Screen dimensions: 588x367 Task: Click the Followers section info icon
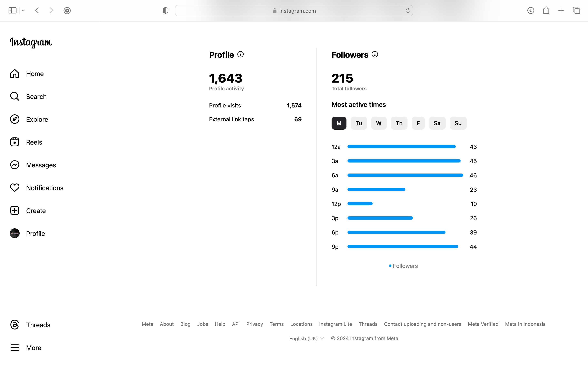pos(375,54)
